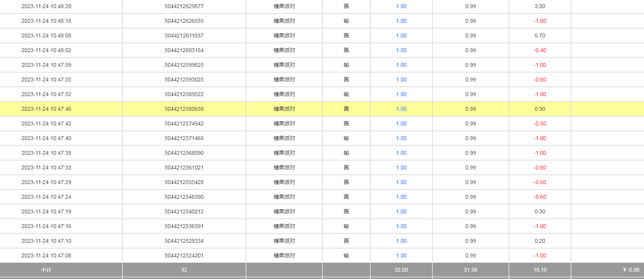Click timestamp 2023-11-24 10:48:08
The width and height of the screenshot is (644, 279).
tap(46, 36)
